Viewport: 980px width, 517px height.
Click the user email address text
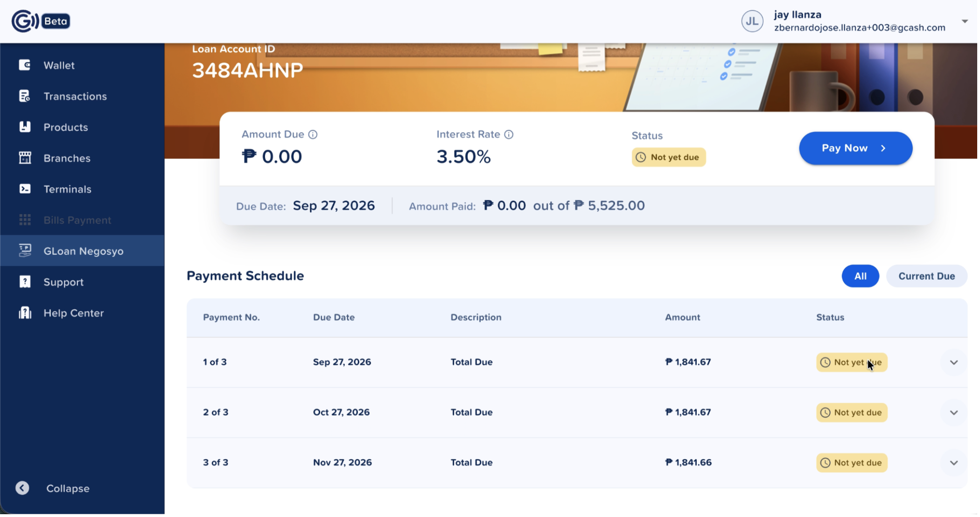click(860, 28)
